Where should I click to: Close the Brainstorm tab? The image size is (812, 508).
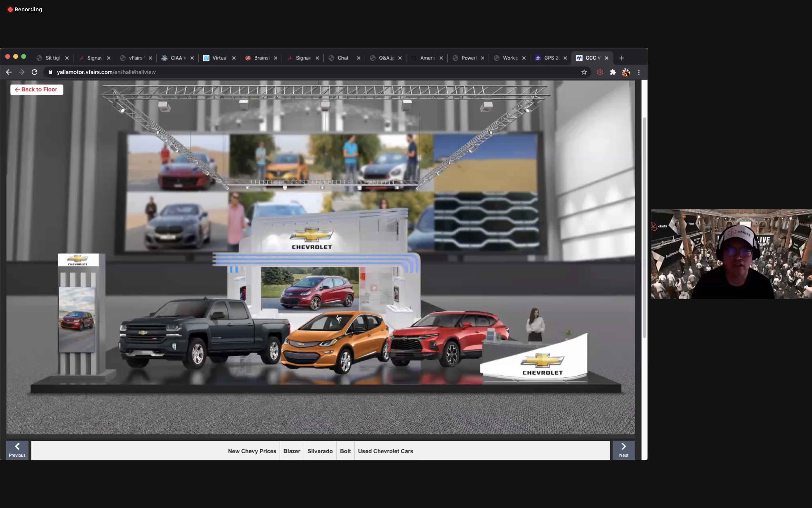click(275, 58)
